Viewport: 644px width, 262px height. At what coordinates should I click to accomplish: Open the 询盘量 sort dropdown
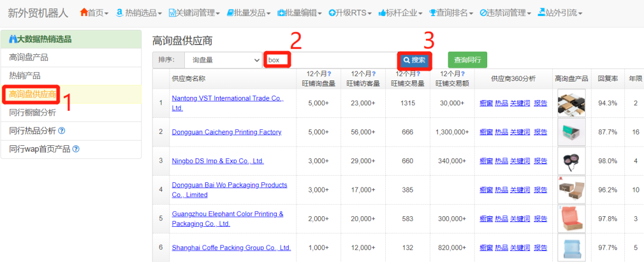coord(222,60)
